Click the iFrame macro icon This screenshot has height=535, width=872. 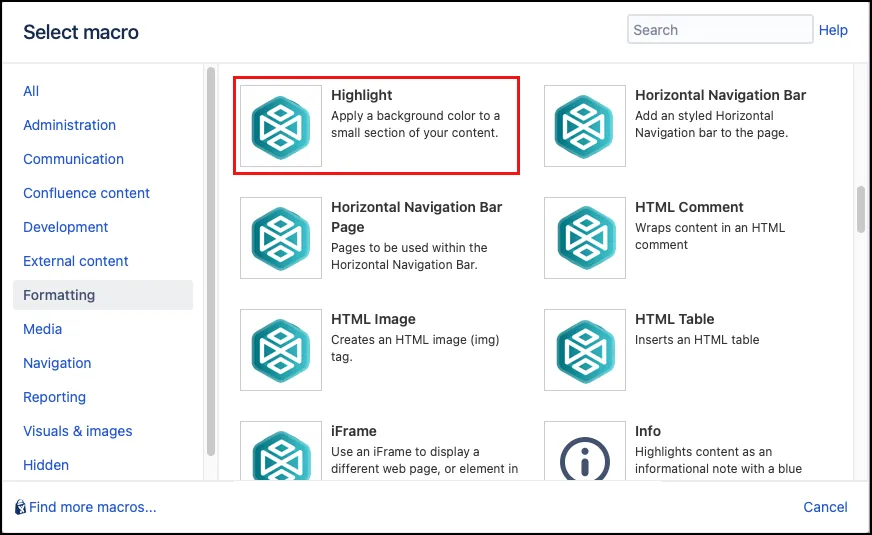281,451
